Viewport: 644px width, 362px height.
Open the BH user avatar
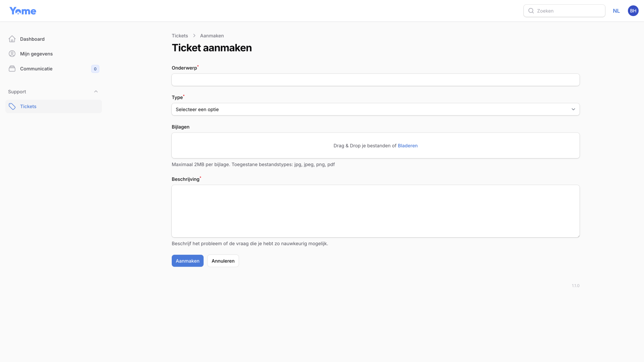coord(633,10)
